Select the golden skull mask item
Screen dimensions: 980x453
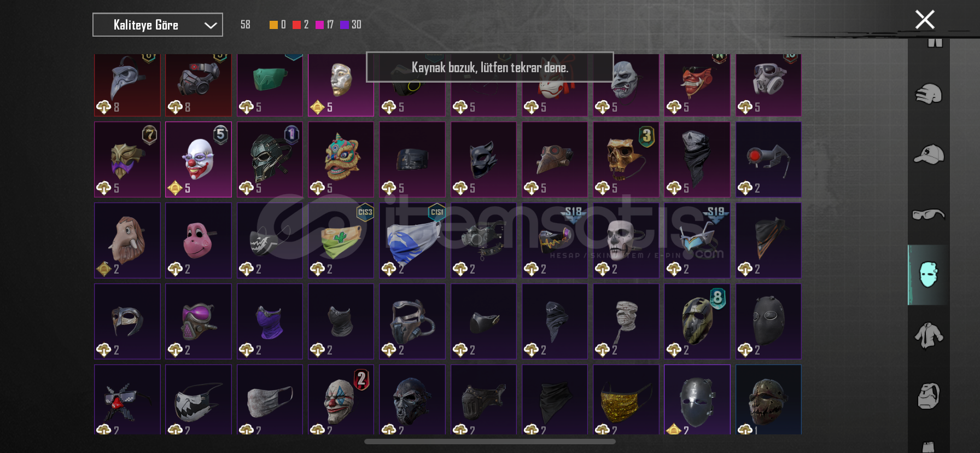[x=626, y=159]
